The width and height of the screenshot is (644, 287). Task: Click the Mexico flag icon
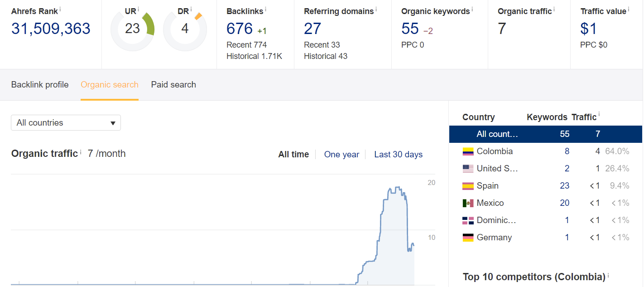pyautogui.click(x=468, y=203)
